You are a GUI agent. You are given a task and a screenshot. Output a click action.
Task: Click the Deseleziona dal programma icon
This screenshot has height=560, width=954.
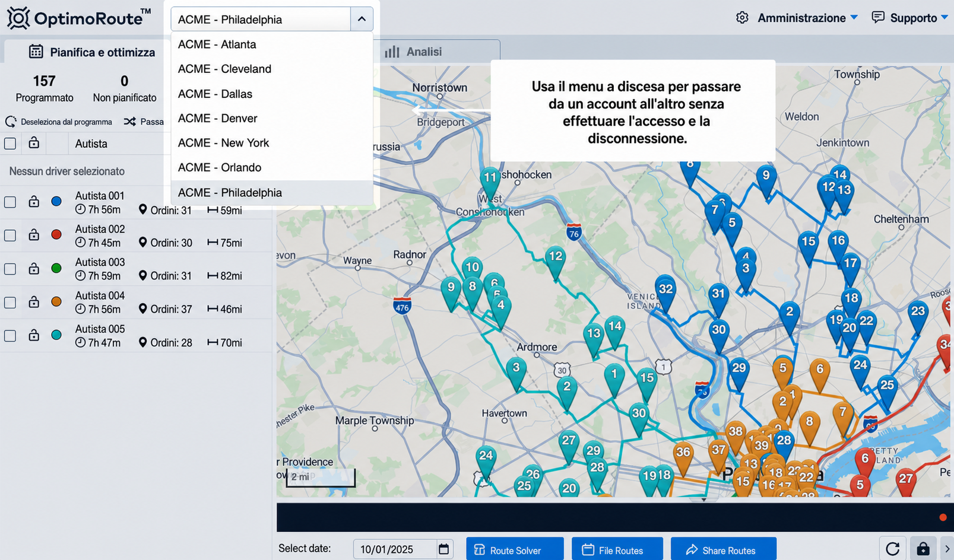click(x=11, y=122)
